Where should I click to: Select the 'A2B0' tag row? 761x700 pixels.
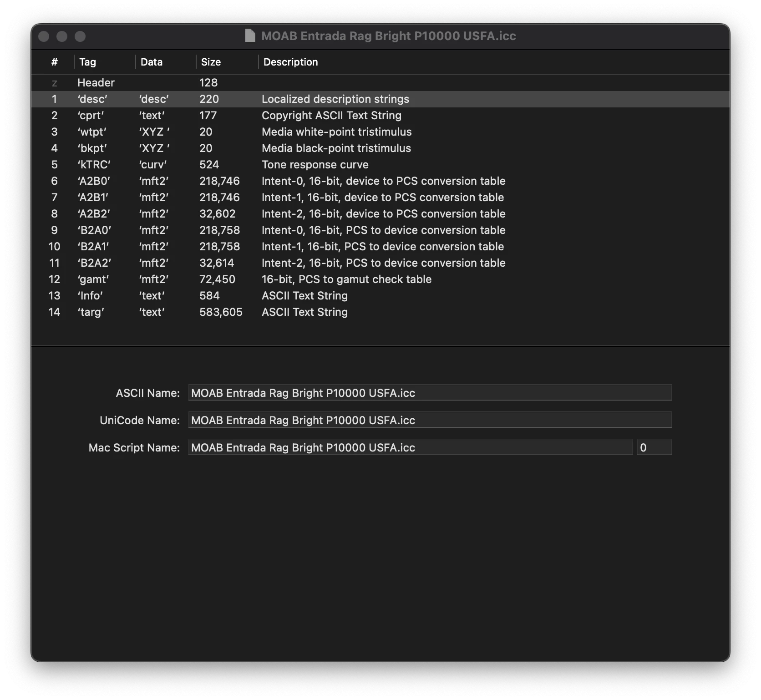(x=380, y=181)
